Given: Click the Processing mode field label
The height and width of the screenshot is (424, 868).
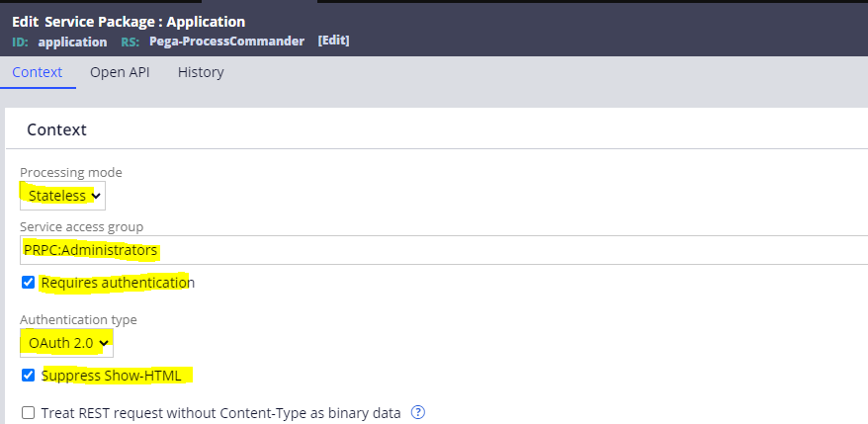Looking at the screenshot, I should pos(71,172).
